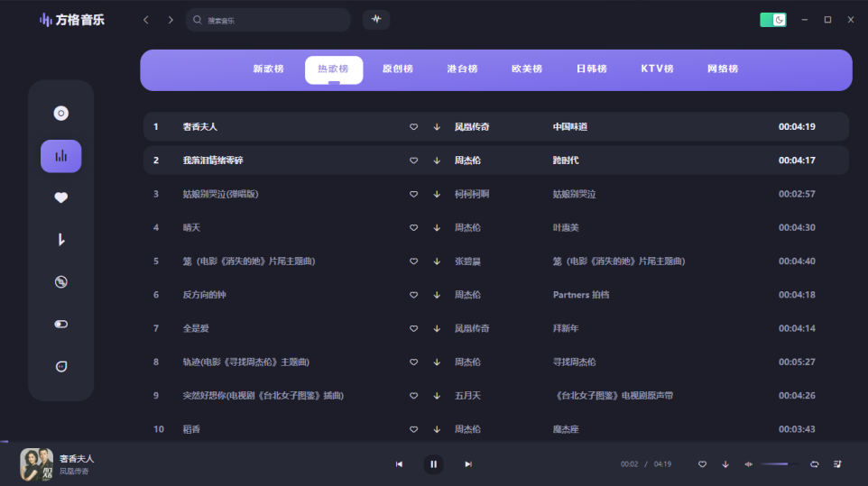The image size is (868, 486).
Task: Click album 叶惠美 in row 4
Action: pyautogui.click(x=566, y=228)
